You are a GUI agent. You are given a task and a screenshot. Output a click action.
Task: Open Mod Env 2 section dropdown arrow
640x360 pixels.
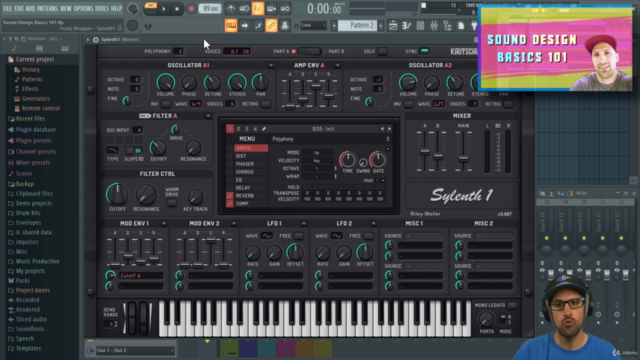[233, 224]
